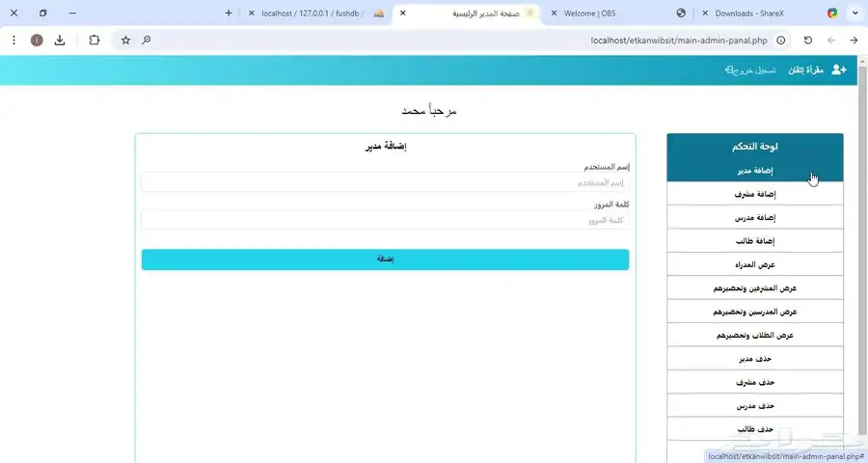Click the مقرأة إتقان brand link
The image size is (868, 463).
tap(805, 70)
